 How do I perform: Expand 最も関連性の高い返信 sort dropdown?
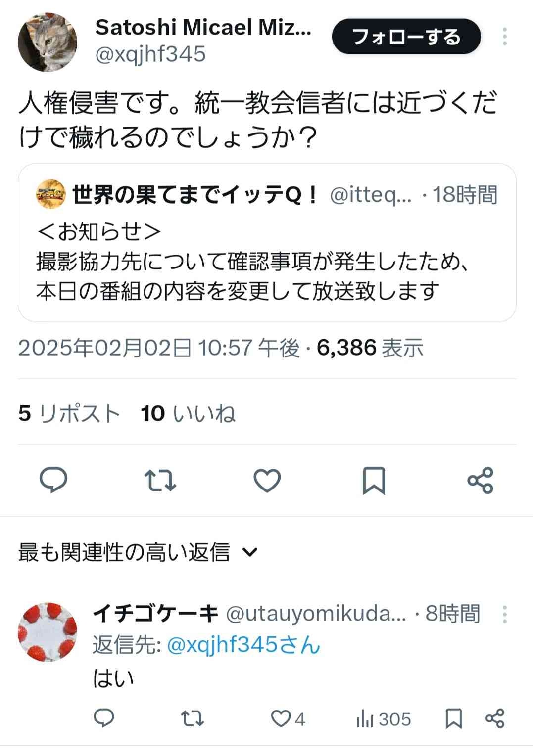(251, 552)
